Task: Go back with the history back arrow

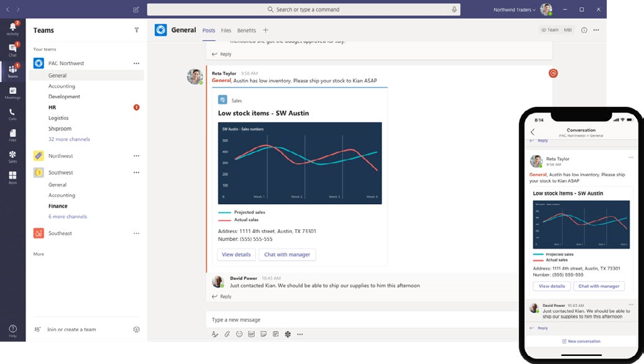Action: [7, 9]
